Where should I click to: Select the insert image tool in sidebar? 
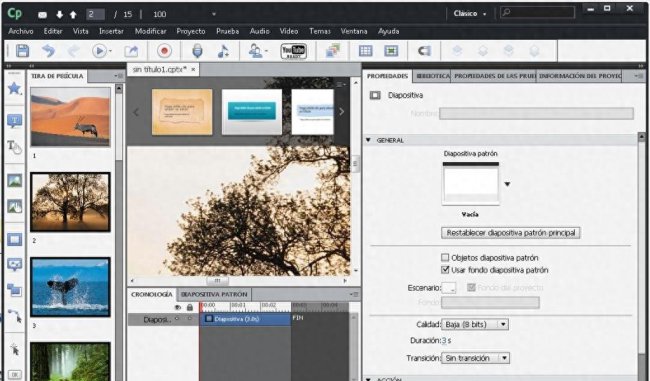[x=15, y=180]
